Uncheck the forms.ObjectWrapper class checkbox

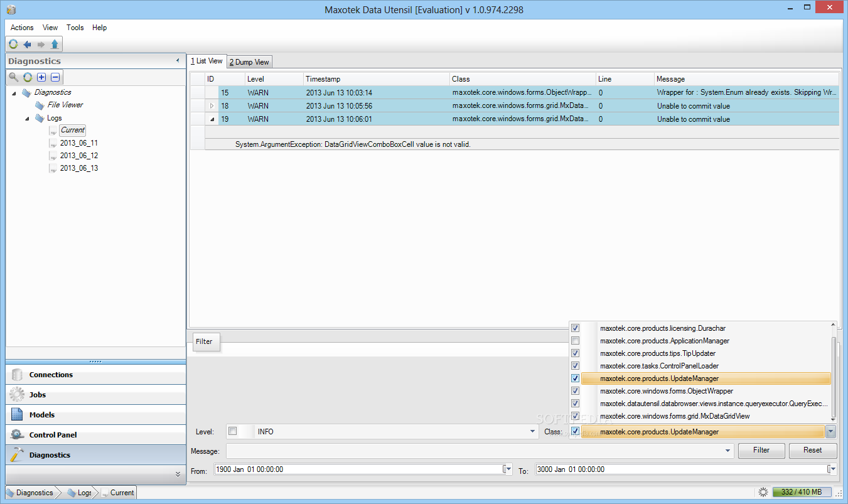pyautogui.click(x=575, y=391)
